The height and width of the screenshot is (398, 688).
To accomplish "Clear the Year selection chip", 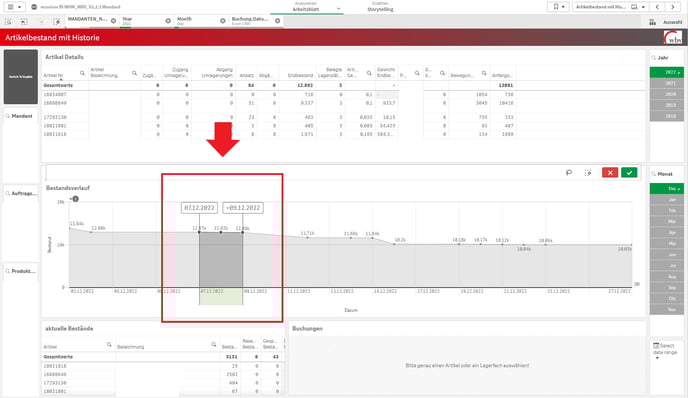I will coord(168,21).
